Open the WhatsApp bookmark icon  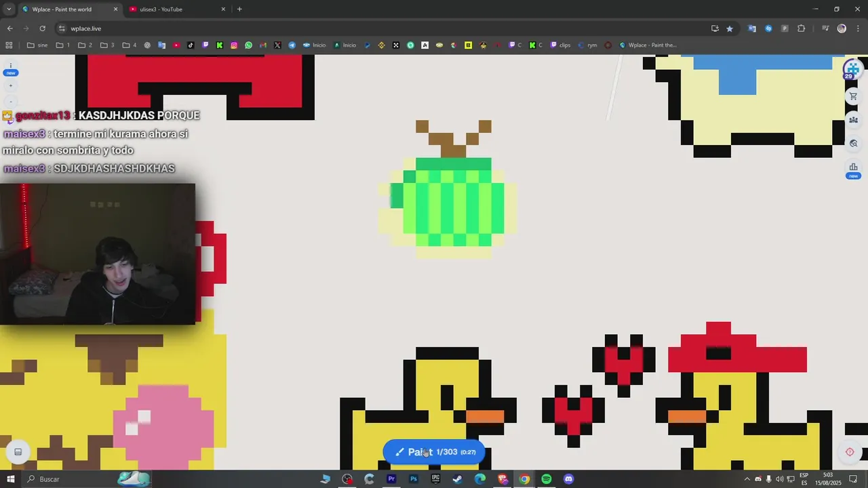click(x=248, y=45)
